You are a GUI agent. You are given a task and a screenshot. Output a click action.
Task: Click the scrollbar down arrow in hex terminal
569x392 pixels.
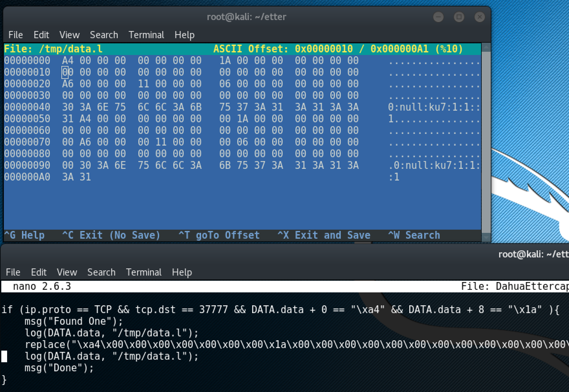(x=486, y=237)
